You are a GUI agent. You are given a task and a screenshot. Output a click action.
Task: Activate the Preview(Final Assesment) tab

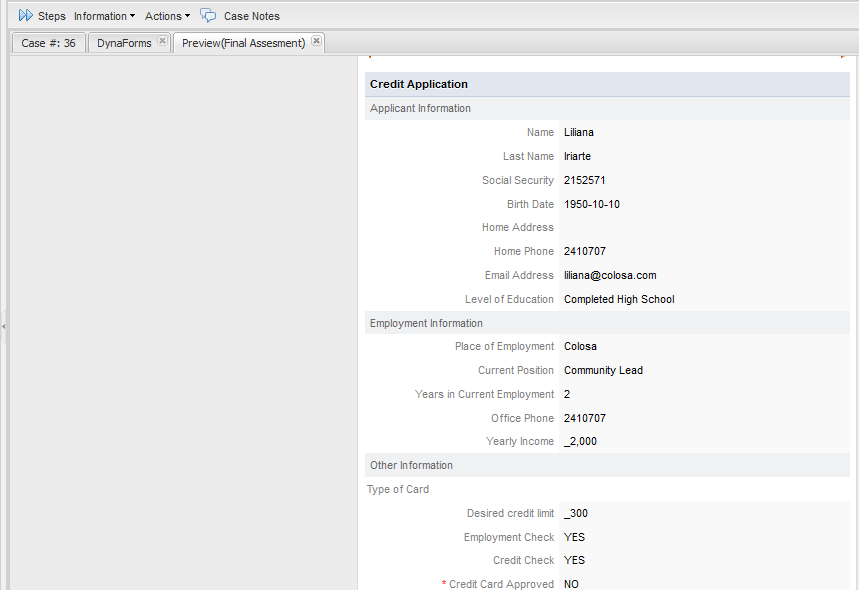(243, 43)
